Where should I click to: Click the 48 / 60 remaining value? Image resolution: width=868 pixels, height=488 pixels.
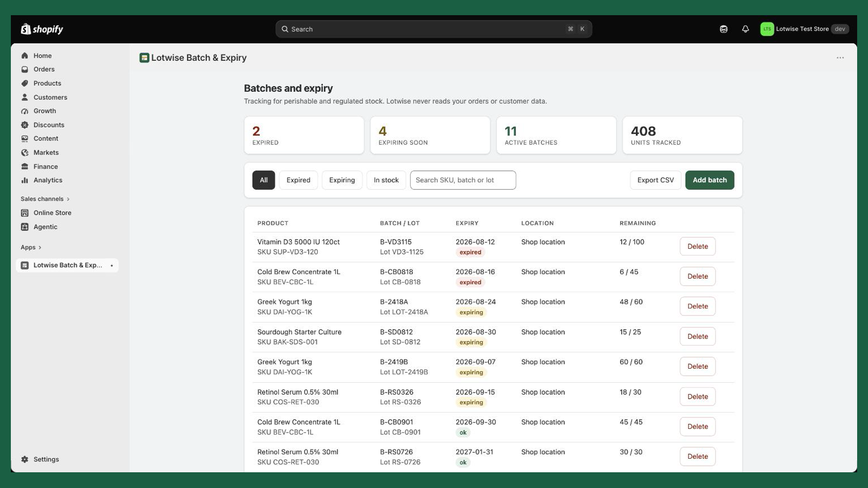pos(631,302)
